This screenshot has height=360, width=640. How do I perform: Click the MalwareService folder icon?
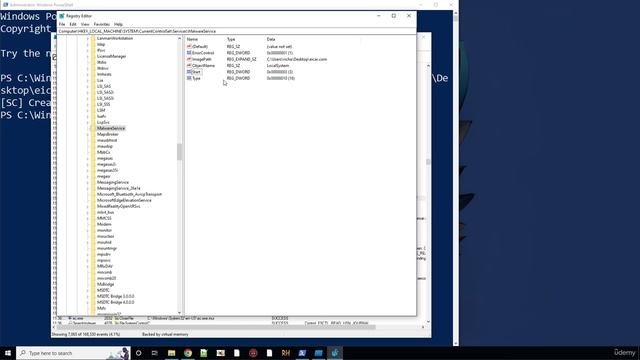(93, 128)
